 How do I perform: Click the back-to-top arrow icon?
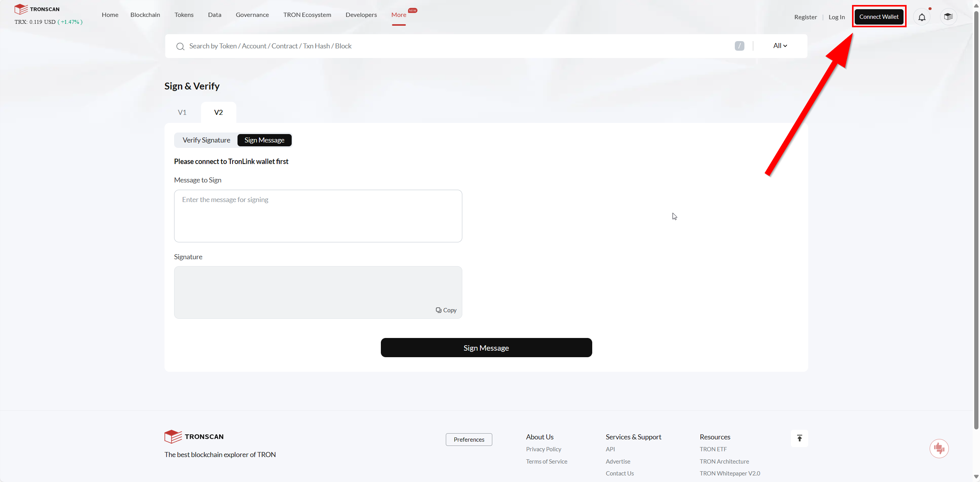pyautogui.click(x=799, y=438)
